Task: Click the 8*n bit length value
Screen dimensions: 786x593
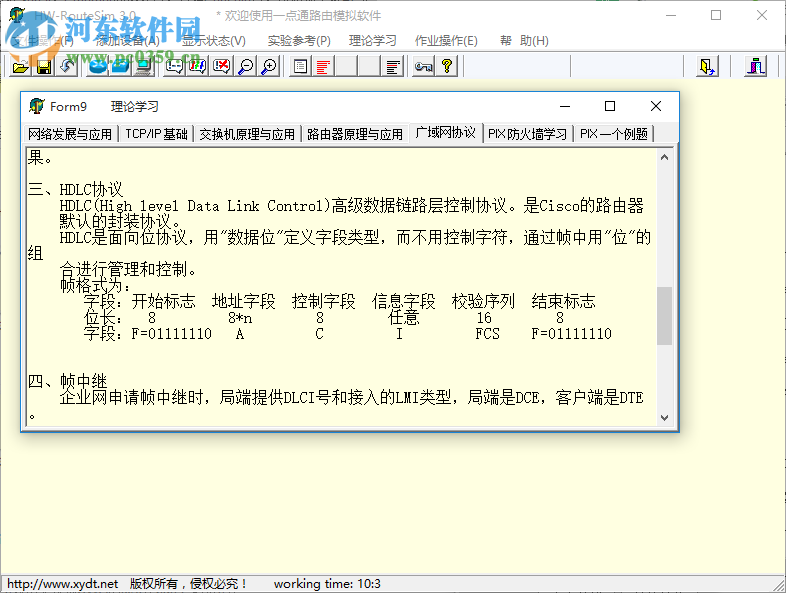Action: 240,318
